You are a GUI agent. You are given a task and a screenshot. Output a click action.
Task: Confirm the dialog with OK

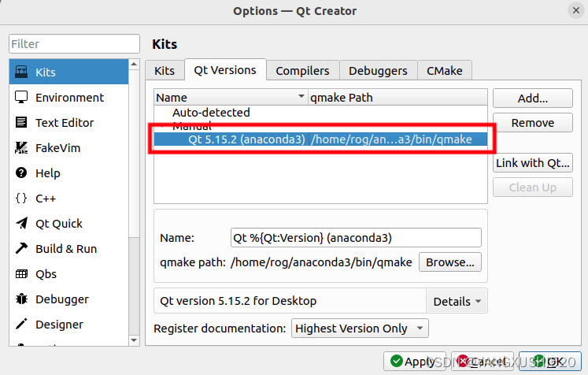[x=550, y=362]
